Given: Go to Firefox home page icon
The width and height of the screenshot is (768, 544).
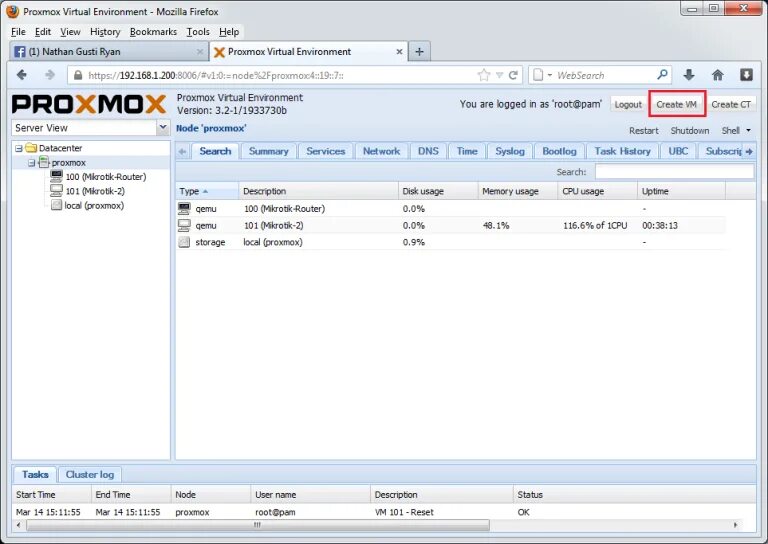Looking at the screenshot, I should tap(718, 75).
